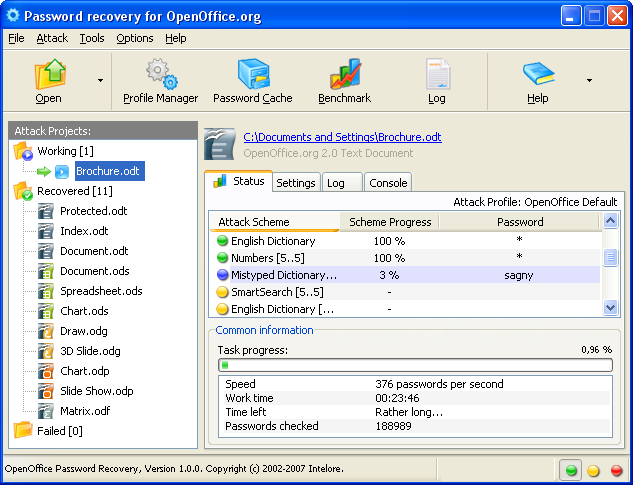
Task: Select Chart.ods in Recovered list
Action: pyautogui.click(x=84, y=311)
